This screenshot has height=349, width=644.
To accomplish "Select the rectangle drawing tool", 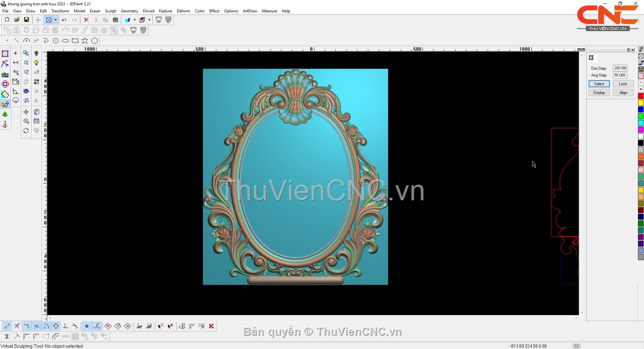I will [x=75, y=41].
